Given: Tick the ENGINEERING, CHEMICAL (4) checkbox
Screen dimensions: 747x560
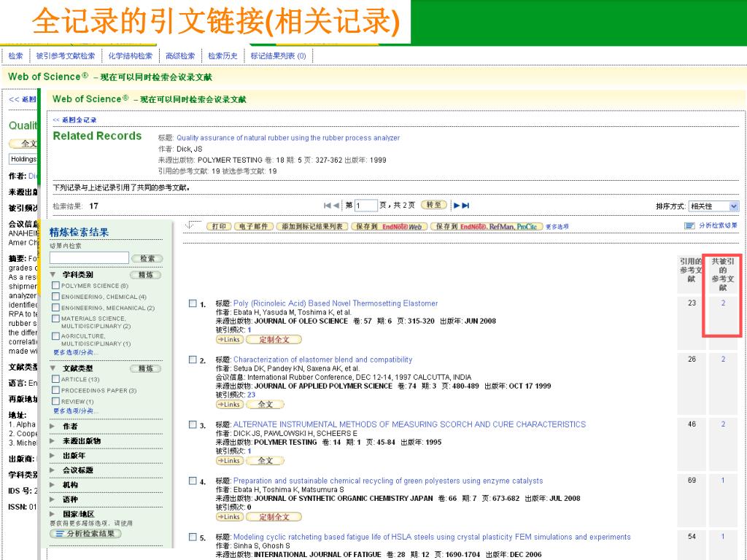Looking at the screenshot, I should [x=55, y=296].
